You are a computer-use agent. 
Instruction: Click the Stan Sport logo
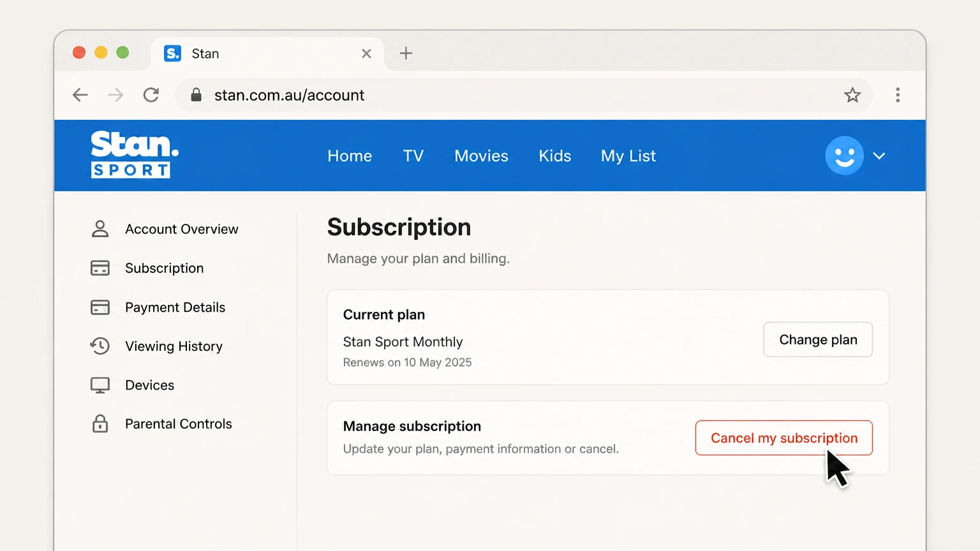tap(135, 154)
